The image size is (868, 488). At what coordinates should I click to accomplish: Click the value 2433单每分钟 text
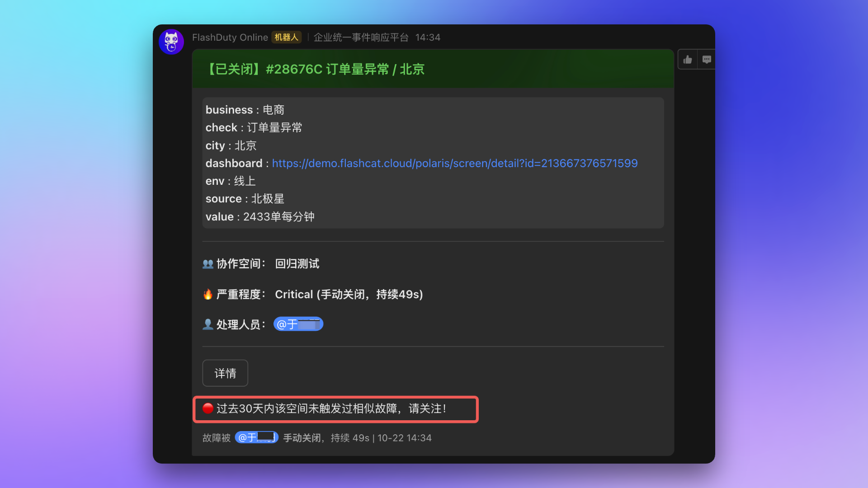278,217
